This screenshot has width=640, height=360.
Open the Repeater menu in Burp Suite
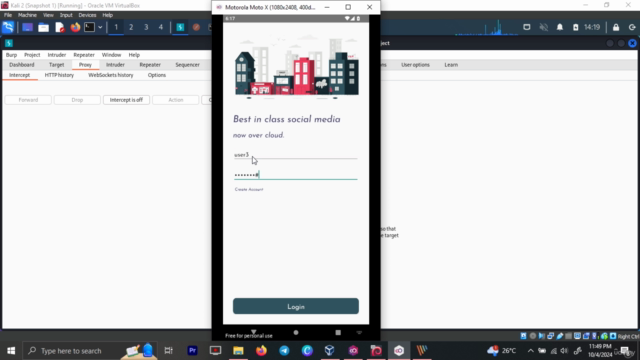[84, 55]
